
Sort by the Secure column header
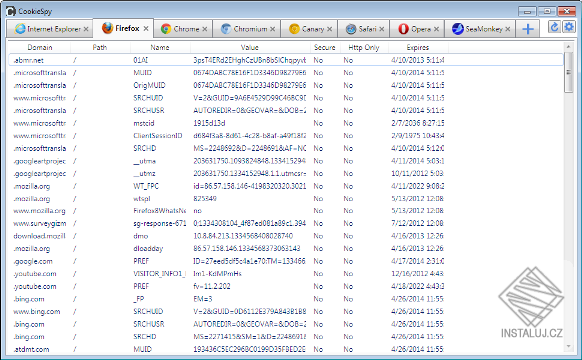coord(325,48)
